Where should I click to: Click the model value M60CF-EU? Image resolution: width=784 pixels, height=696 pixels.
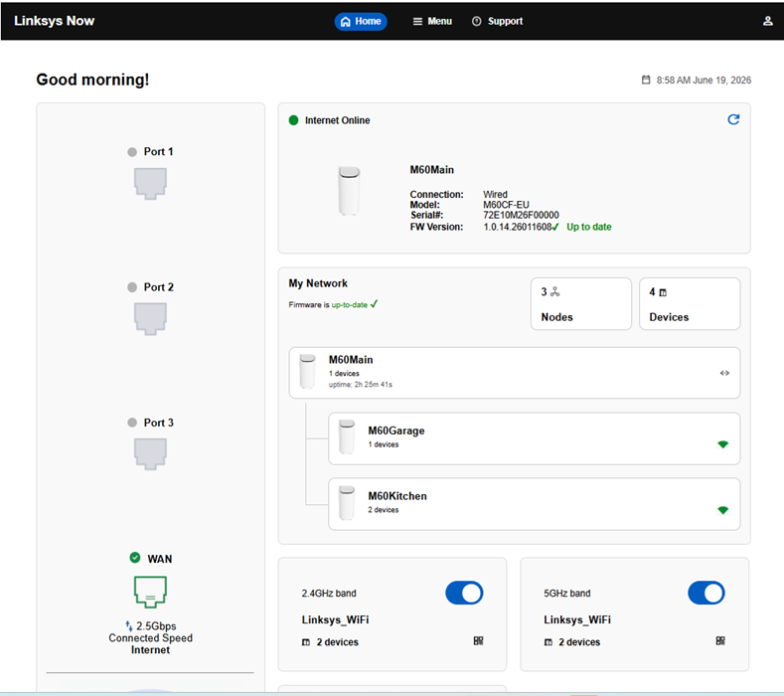(506, 205)
